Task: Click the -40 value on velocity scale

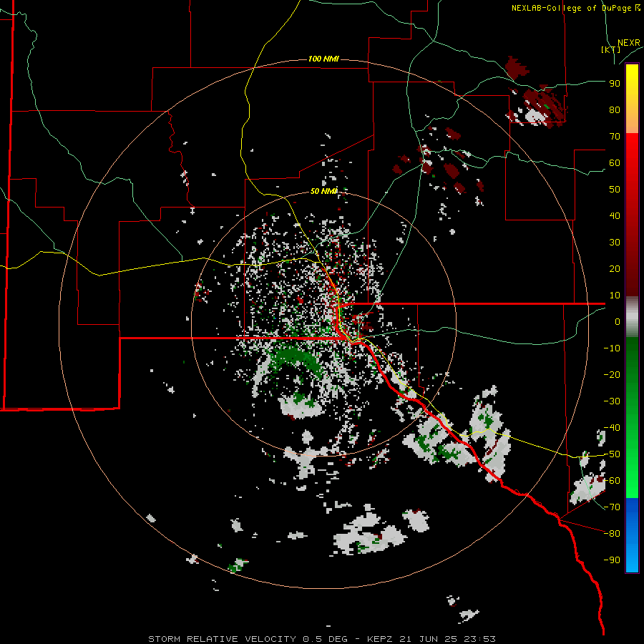Action: [x=612, y=428]
